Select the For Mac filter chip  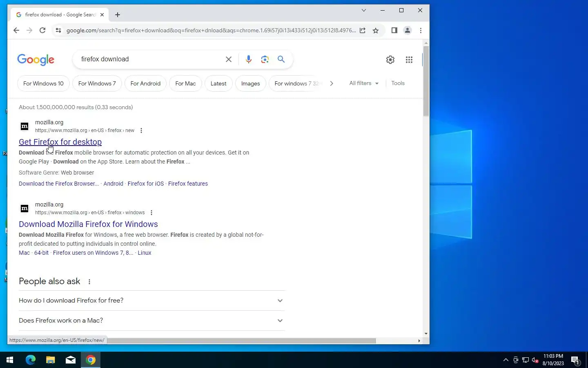pyautogui.click(x=185, y=83)
